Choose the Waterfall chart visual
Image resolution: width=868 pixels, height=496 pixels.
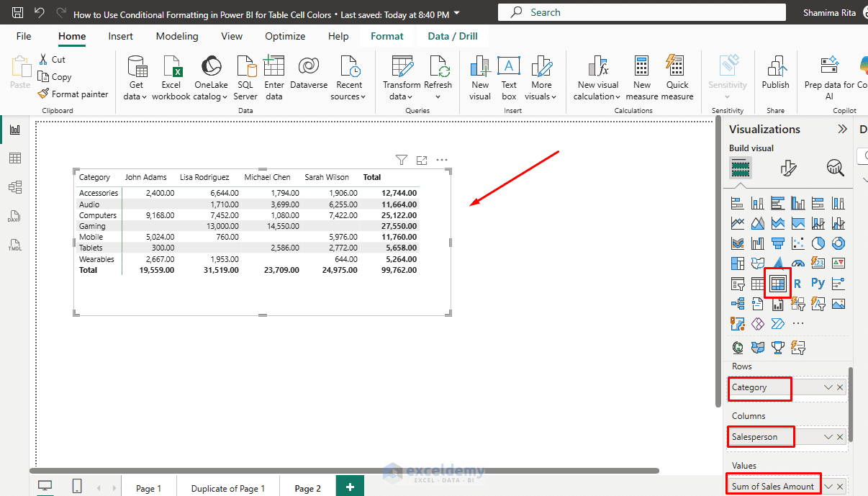point(758,243)
